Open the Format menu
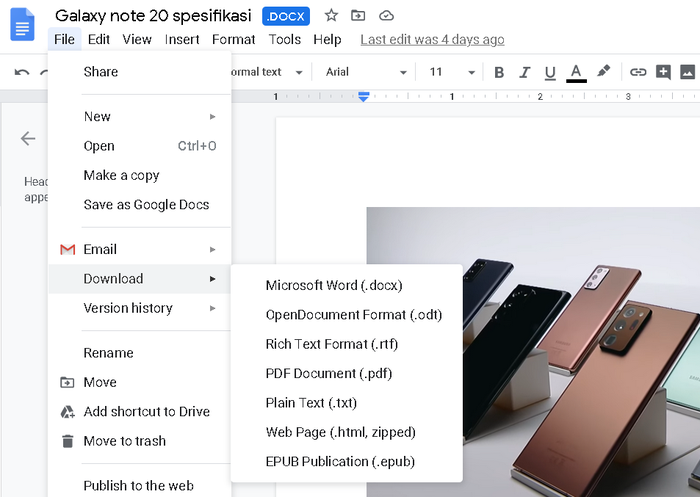Image resolution: width=700 pixels, height=497 pixels. click(x=233, y=39)
